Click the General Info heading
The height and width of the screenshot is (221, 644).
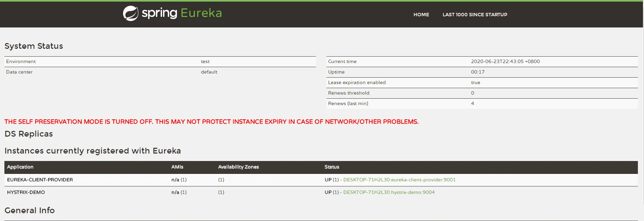[x=29, y=210]
